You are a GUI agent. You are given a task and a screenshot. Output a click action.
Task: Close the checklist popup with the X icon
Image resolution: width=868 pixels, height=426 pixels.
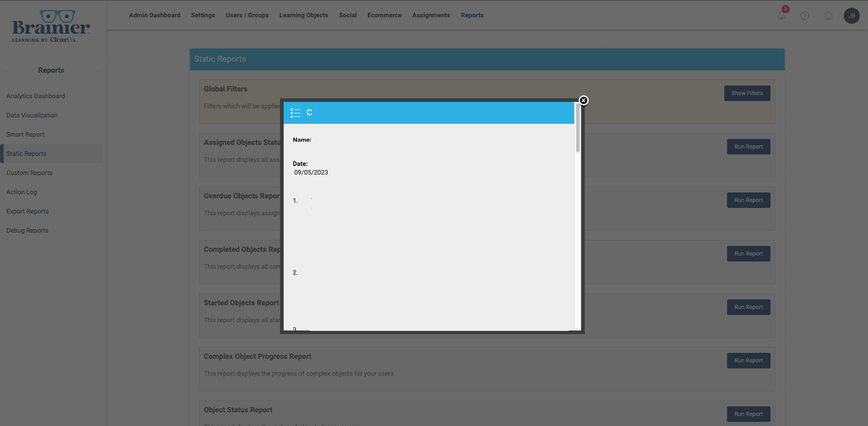(x=583, y=101)
